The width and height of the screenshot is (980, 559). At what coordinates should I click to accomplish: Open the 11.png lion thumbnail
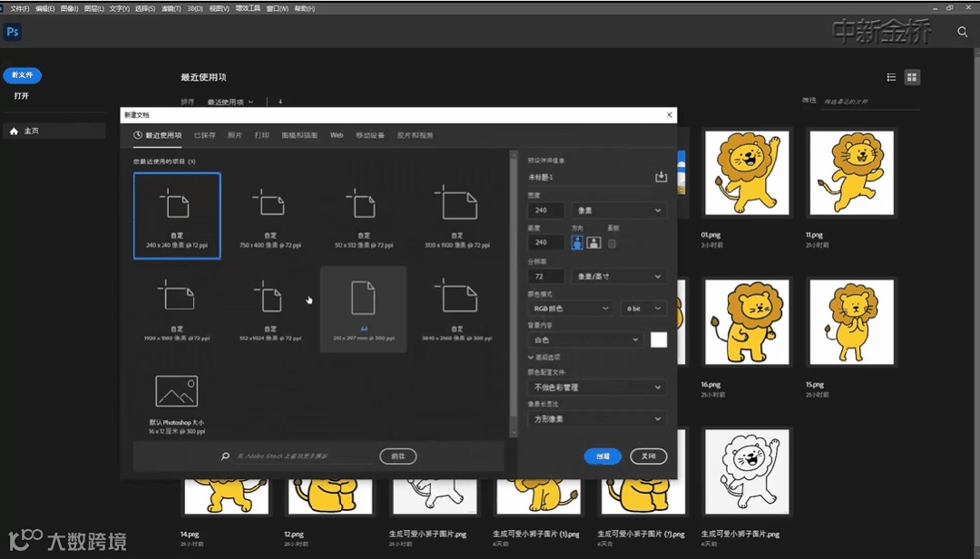(852, 172)
